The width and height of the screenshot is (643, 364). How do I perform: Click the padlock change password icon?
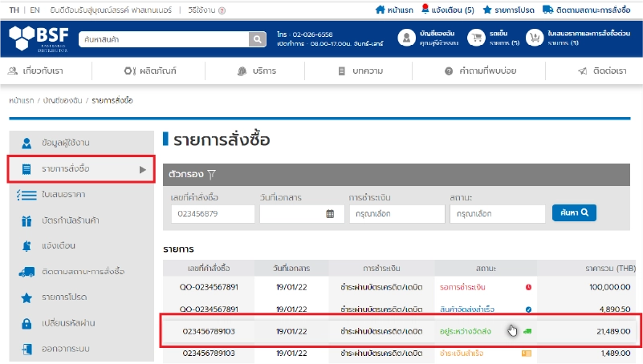[x=26, y=323]
